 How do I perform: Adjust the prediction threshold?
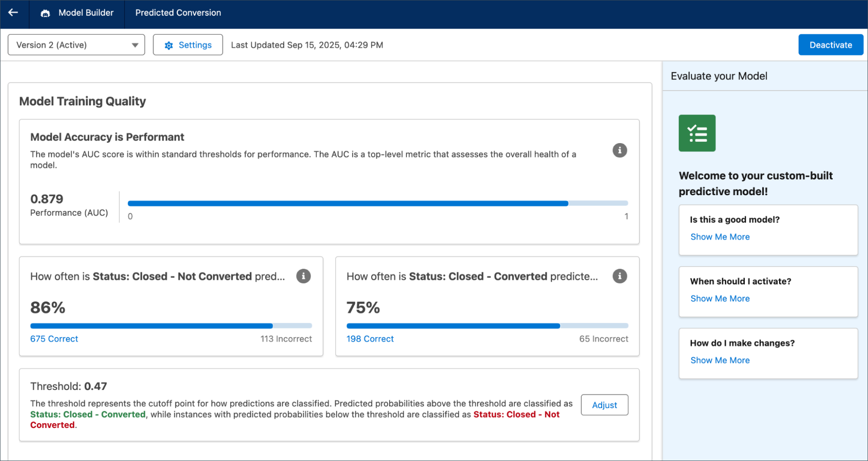tap(604, 405)
